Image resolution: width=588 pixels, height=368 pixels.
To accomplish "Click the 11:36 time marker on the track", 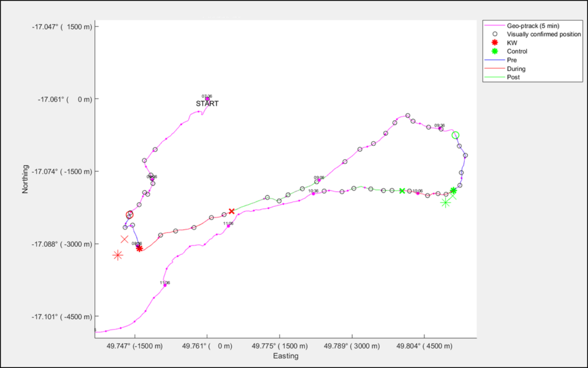I will pos(165,285).
